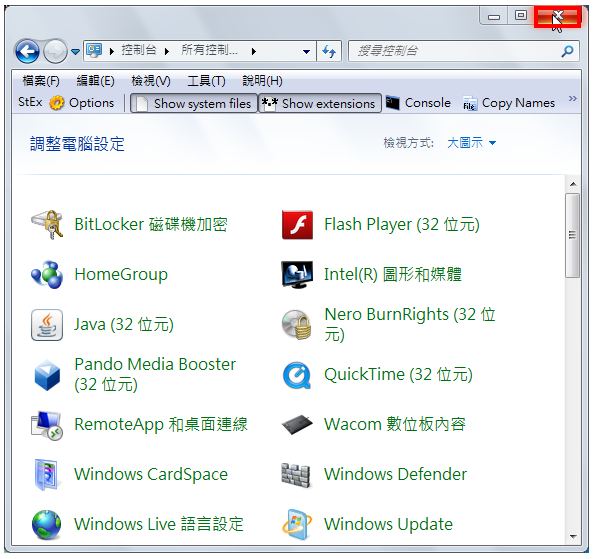Click the Windows Defender text link

pos(396,475)
